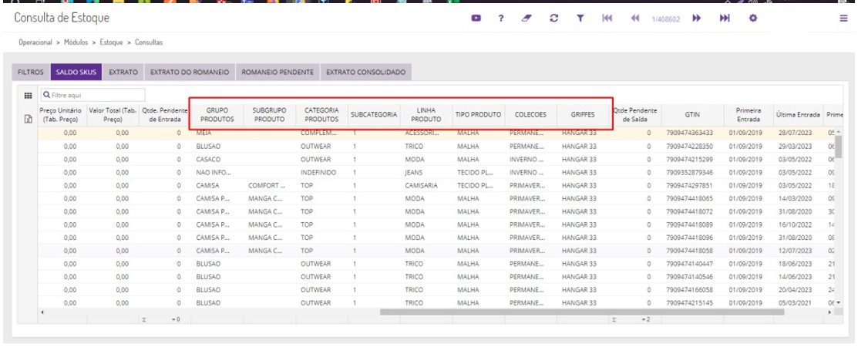Select the CAMISARIA product line cell

click(x=426, y=185)
